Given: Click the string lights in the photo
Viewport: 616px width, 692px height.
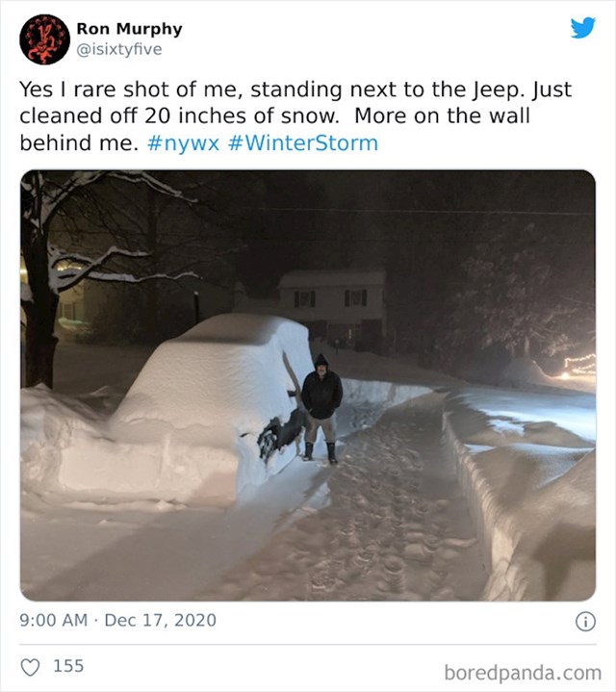Looking at the screenshot, I should coord(578,366).
